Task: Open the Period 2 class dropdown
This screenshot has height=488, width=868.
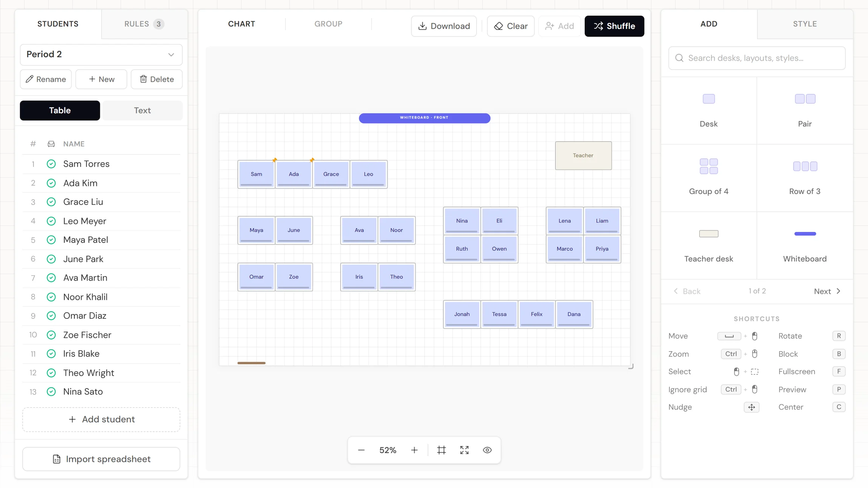Action: coord(101,54)
